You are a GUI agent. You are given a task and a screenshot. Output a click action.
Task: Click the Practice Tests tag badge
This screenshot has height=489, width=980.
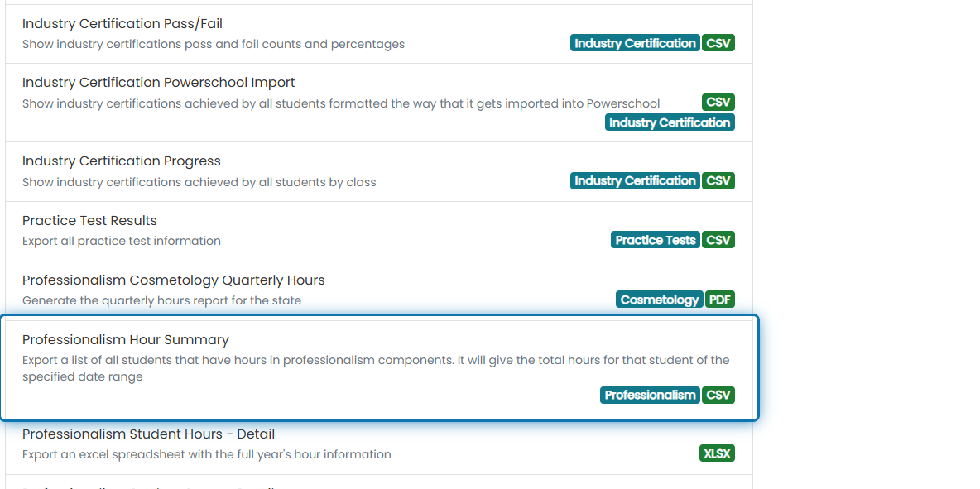click(x=656, y=240)
